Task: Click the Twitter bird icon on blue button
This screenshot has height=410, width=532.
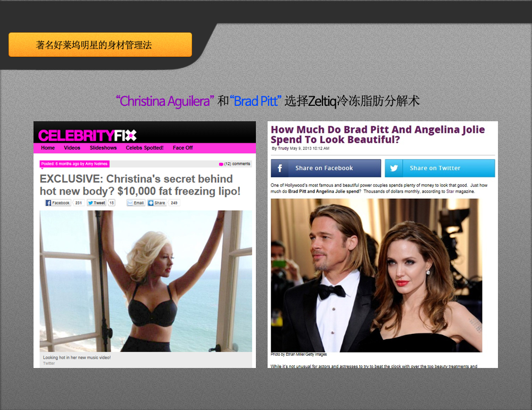Action: coord(394,168)
